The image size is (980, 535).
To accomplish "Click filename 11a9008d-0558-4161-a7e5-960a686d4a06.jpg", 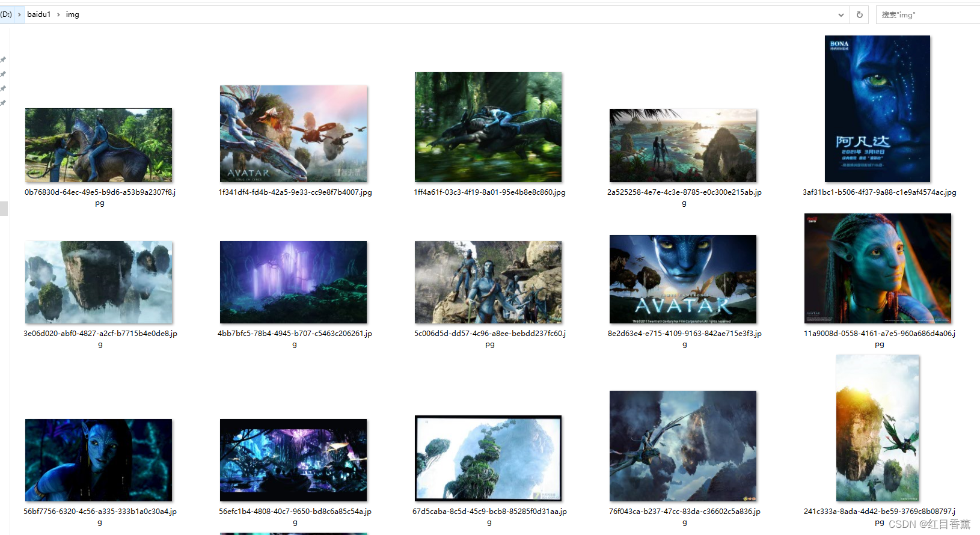I will (879, 338).
